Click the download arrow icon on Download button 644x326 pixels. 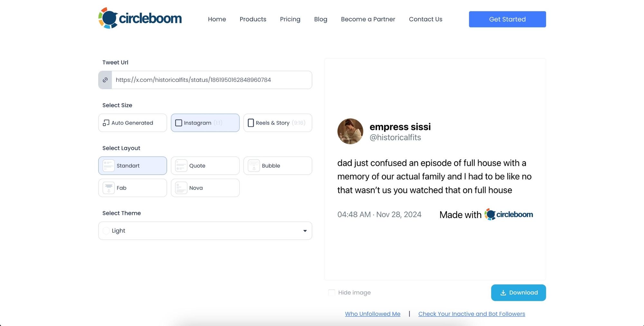click(x=503, y=292)
